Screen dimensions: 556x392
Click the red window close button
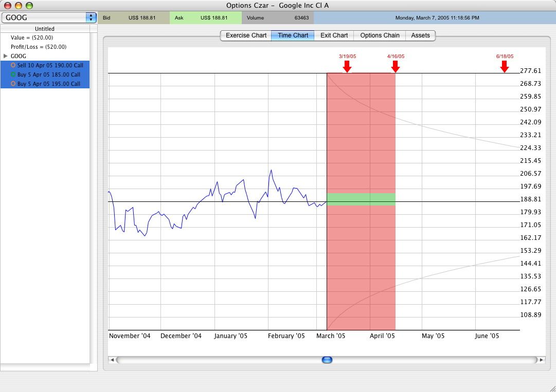click(x=7, y=5)
